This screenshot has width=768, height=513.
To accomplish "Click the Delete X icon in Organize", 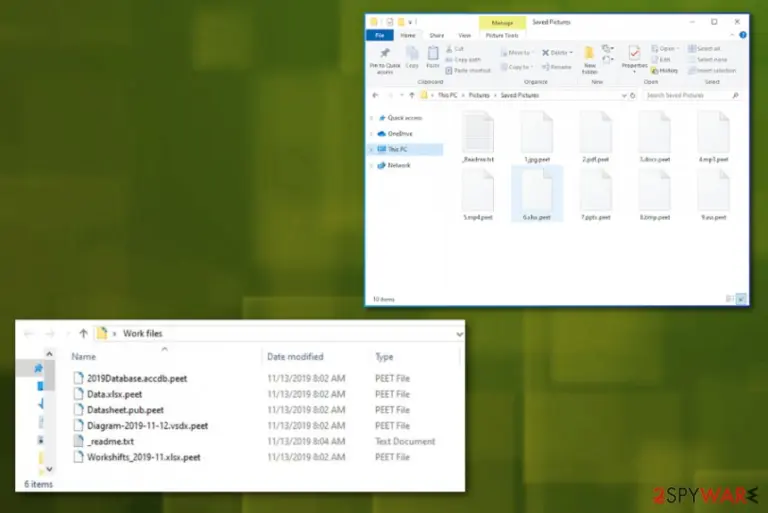I will click(546, 52).
